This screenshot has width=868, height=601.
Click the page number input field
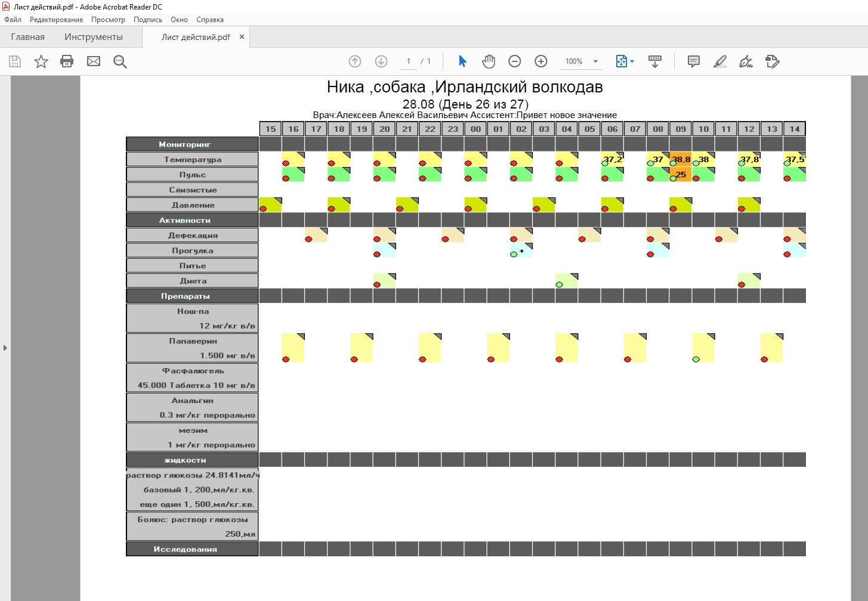tap(409, 61)
